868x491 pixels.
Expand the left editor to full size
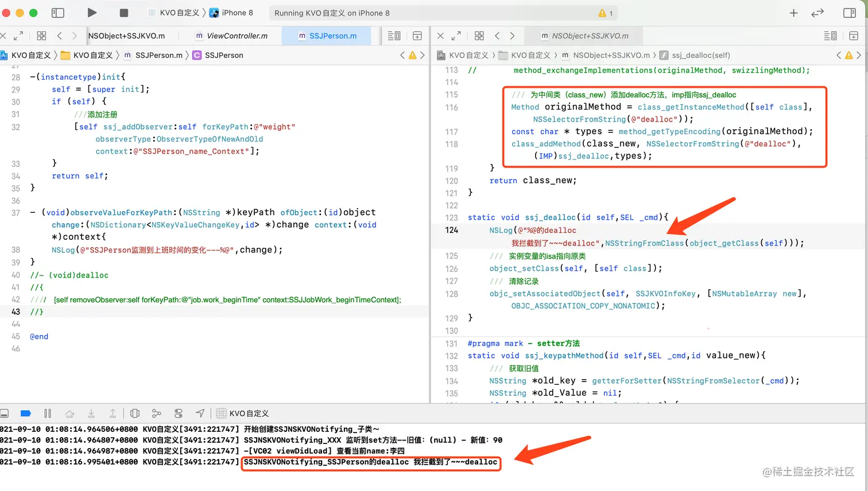[18, 36]
